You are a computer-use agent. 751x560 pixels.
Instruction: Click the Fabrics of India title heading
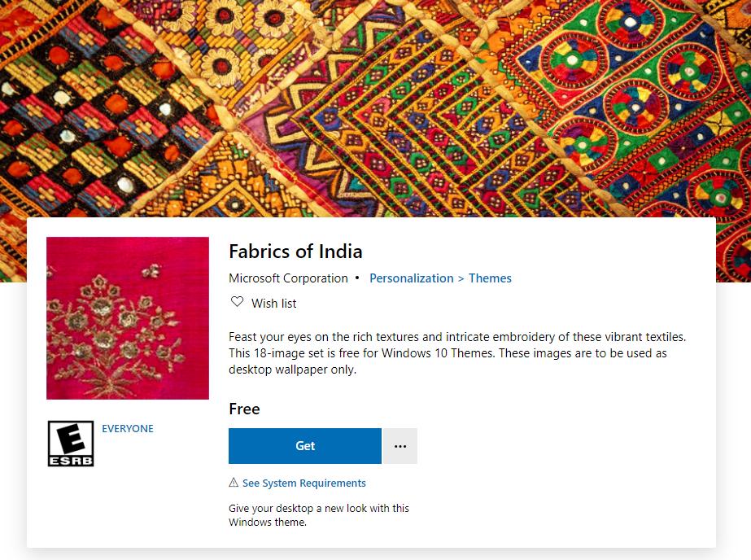[295, 252]
